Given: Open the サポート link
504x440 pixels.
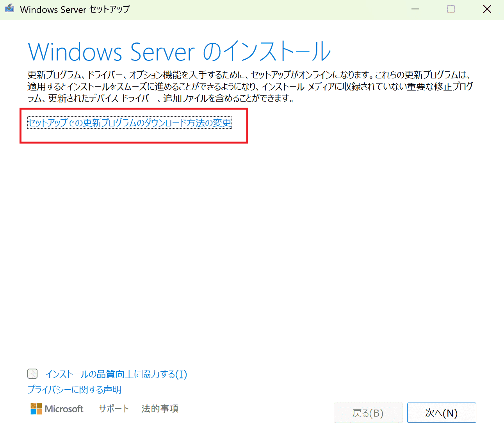Looking at the screenshot, I should tap(114, 409).
